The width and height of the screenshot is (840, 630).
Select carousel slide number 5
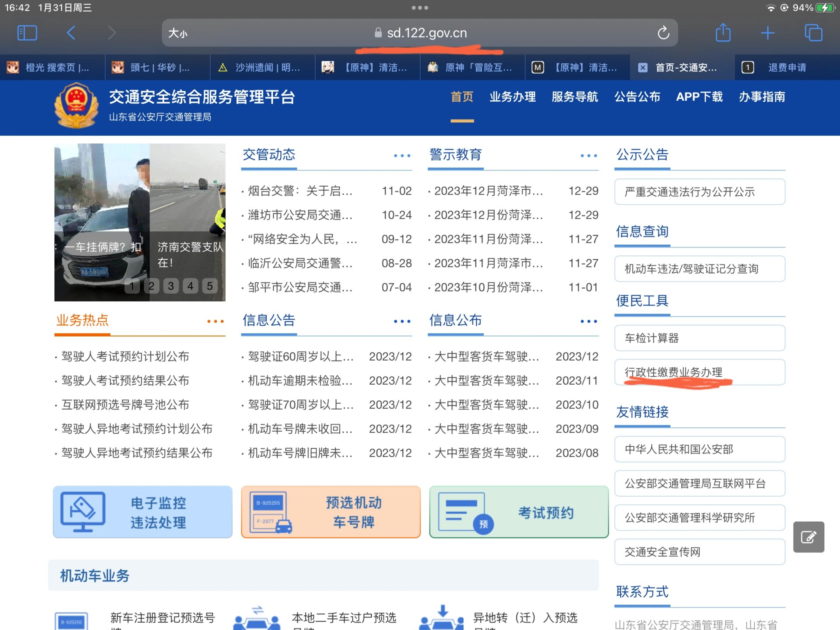coord(210,286)
